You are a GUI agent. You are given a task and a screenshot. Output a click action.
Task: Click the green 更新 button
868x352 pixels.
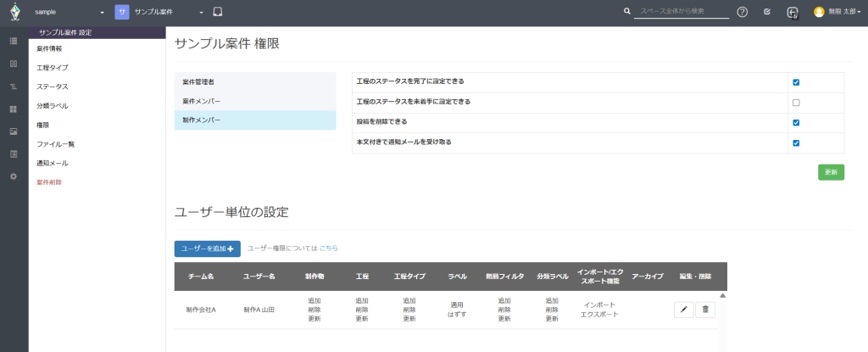[831, 172]
